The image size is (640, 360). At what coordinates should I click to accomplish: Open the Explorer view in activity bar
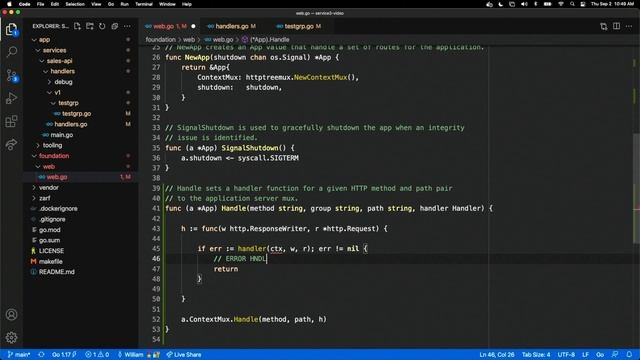[11, 29]
